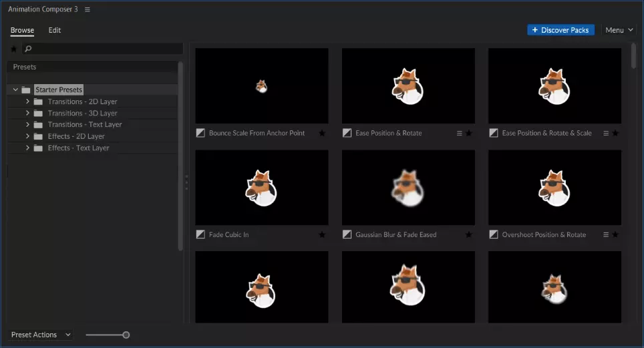
Task: Open options icon for Overshoot Position & Rotate
Action: point(606,234)
